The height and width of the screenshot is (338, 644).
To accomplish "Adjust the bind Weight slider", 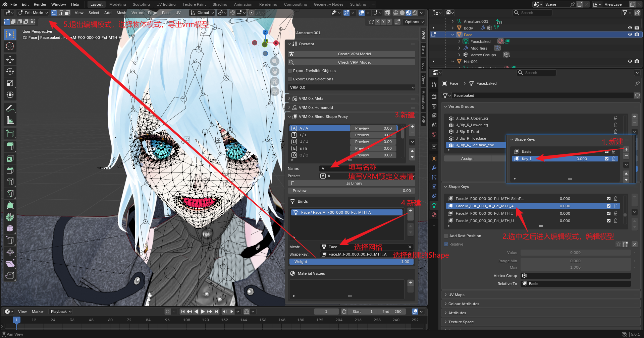I will 352,262.
